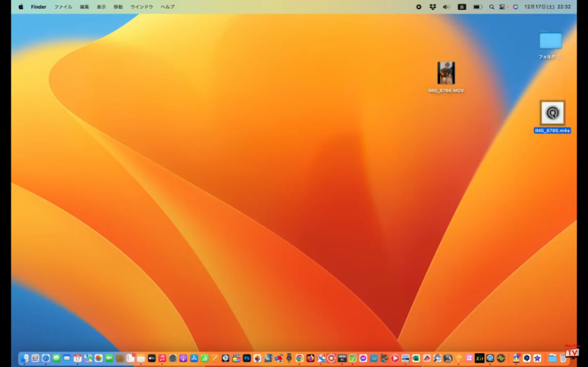Viewport: 588px width, 367px height.
Task: Open Maps from the Dock
Action: pyautogui.click(x=88, y=358)
